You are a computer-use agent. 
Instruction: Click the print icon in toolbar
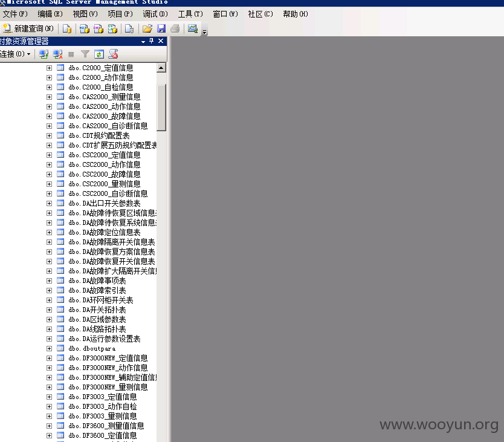[175, 28]
